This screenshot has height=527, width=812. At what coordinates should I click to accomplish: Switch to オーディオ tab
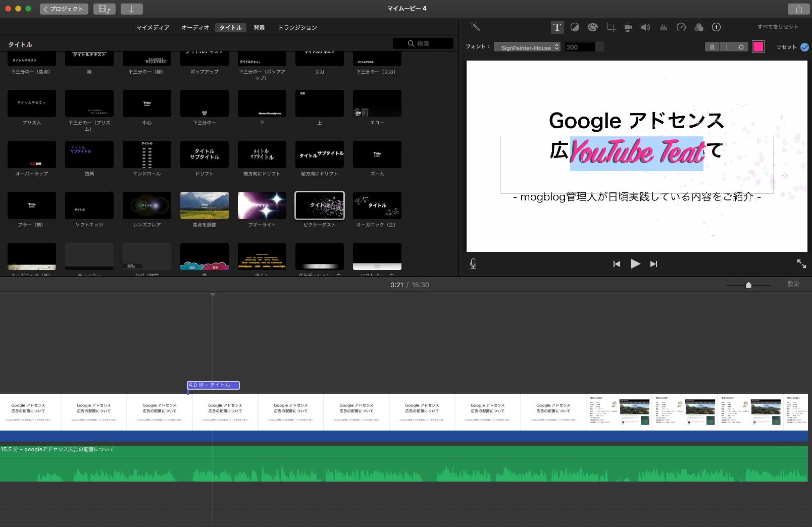click(195, 28)
